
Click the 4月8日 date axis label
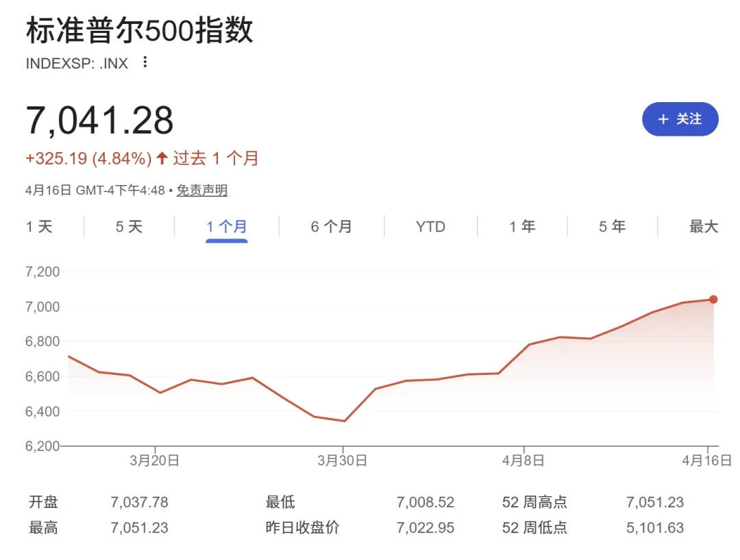(x=523, y=461)
